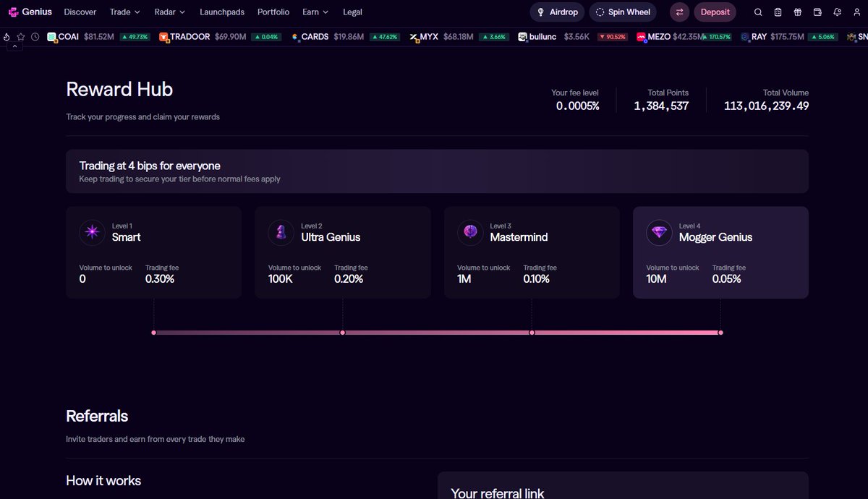Collapse the ticker bar with chevron
This screenshot has height=499, width=868.
click(14, 46)
